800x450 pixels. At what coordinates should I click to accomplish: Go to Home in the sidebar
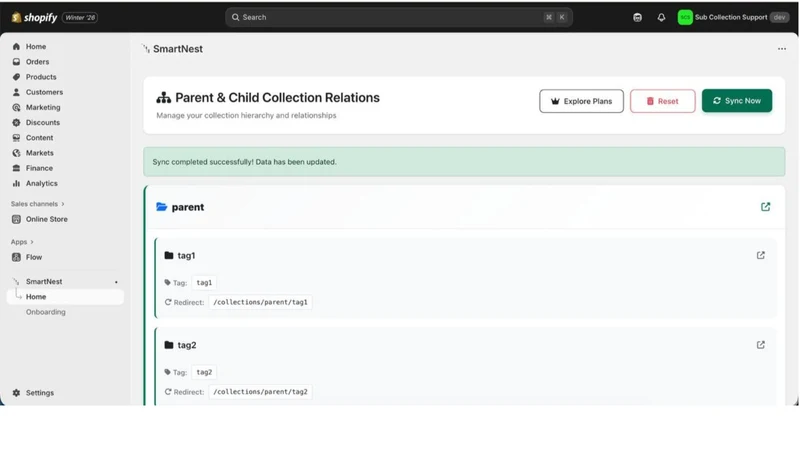click(36, 46)
